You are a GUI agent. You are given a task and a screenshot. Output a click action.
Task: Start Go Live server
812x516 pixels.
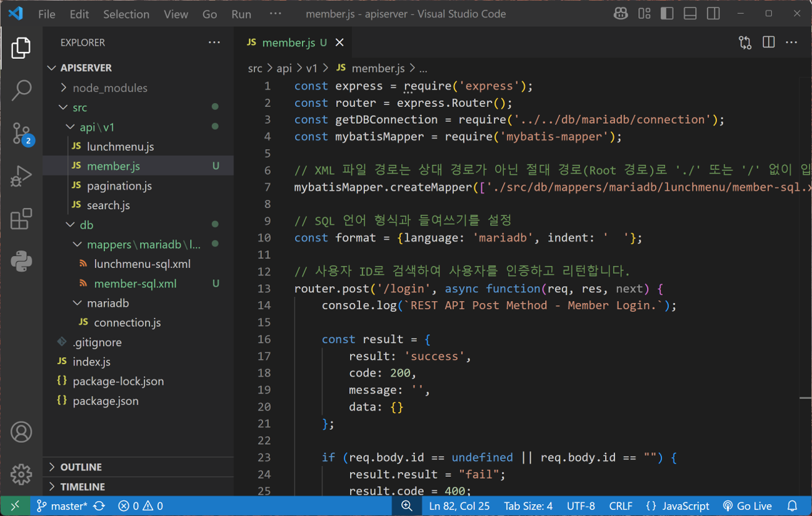click(747, 506)
